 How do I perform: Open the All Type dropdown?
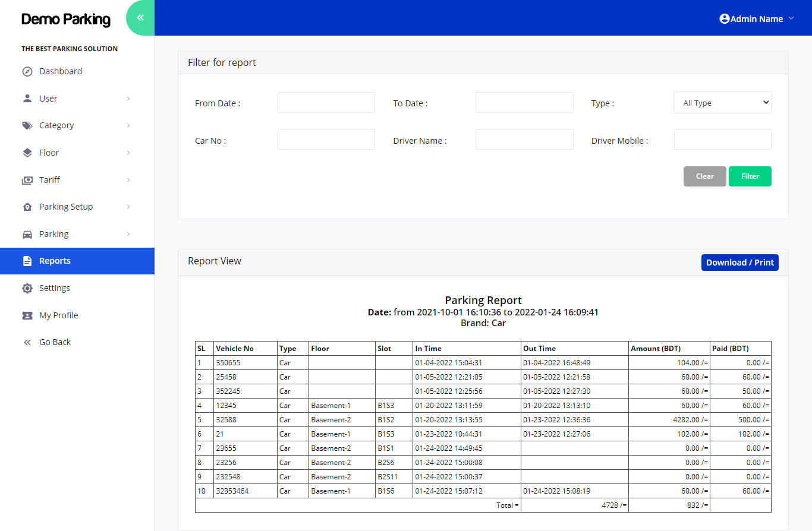(722, 103)
